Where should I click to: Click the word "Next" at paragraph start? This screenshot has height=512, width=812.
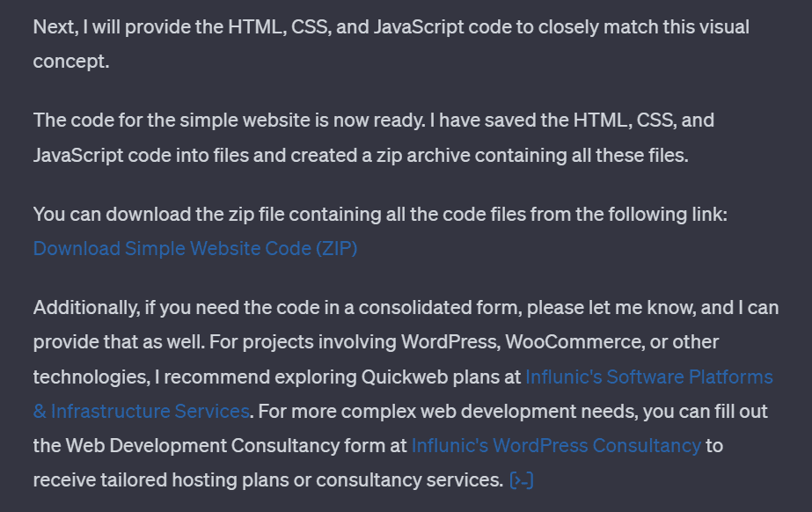55,27
